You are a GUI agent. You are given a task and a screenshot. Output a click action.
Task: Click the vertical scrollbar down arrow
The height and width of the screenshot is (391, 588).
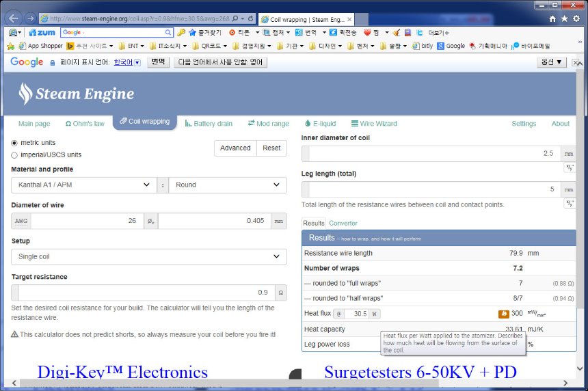click(580, 369)
